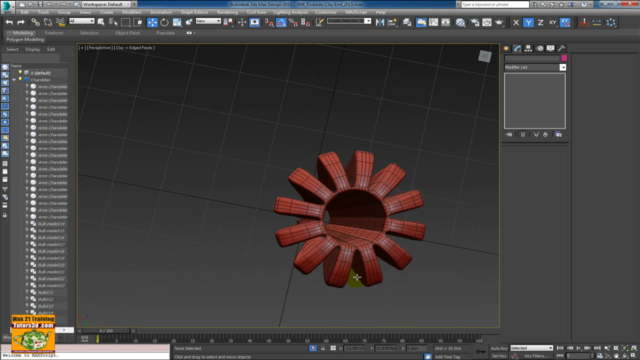Restrict to Z axis constraint
The width and height of the screenshot is (640, 360).
(x=540, y=22)
